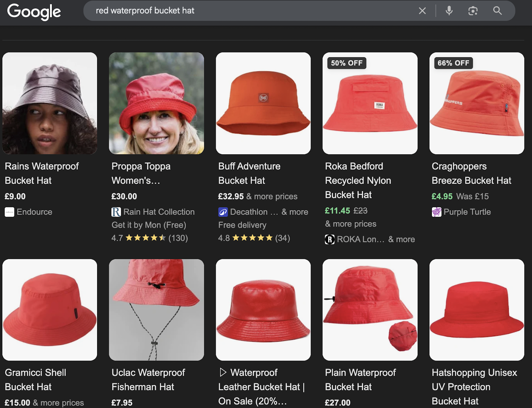Open Buff Adventure Bucket Hat image
The width and height of the screenshot is (532, 408).
coord(263,103)
